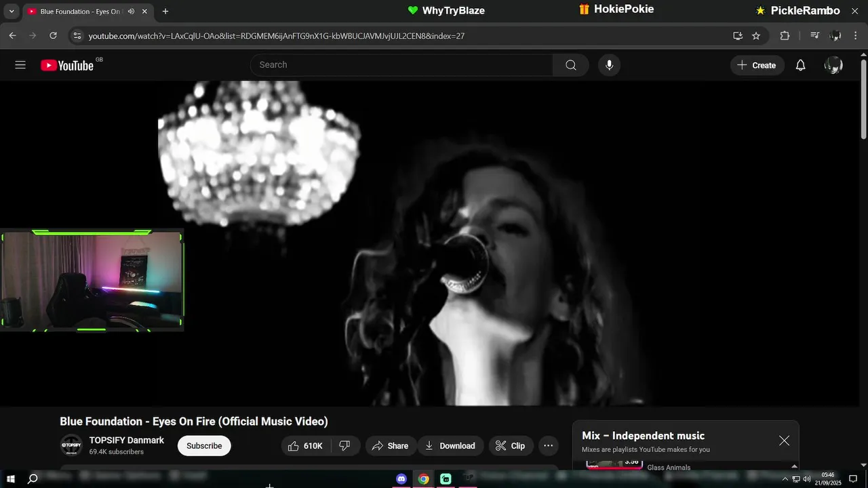Select the youtube.com URL in the address bar

277,36
